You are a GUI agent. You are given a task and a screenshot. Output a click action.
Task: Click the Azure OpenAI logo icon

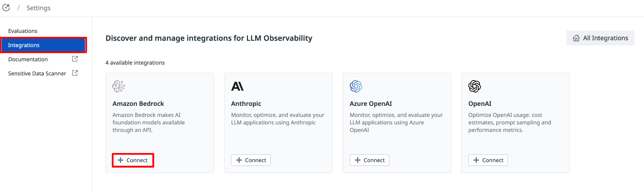[x=356, y=87]
